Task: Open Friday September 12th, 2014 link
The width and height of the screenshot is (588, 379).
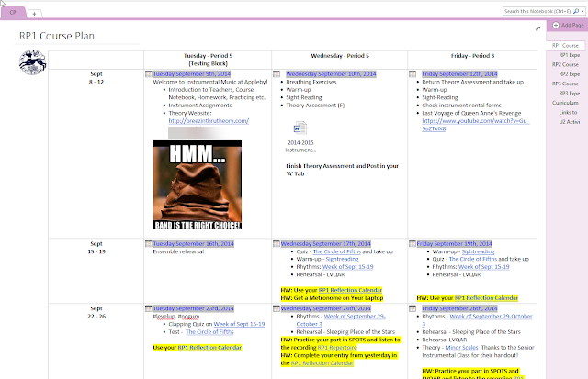Action: point(459,74)
